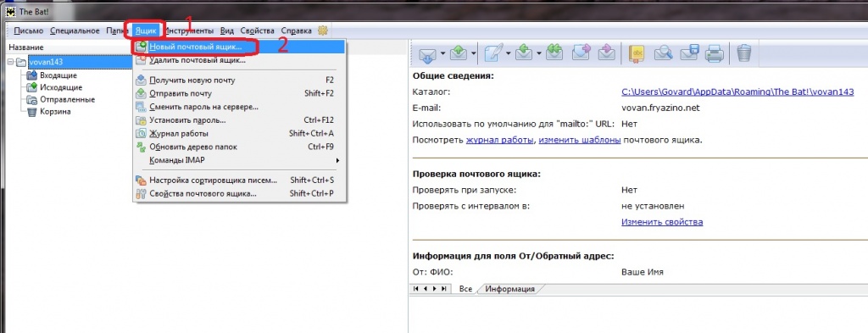Screen dimensions: 868x333
Task: Select Установить пароль... menu entry
Action: pyautogui.click(x=239, y=120)
